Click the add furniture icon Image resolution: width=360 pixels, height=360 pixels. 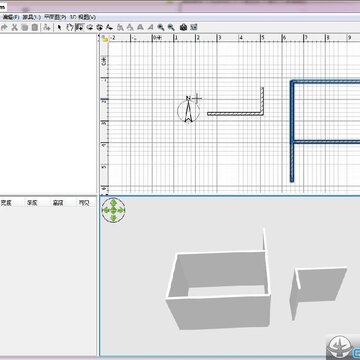[47, 27]
